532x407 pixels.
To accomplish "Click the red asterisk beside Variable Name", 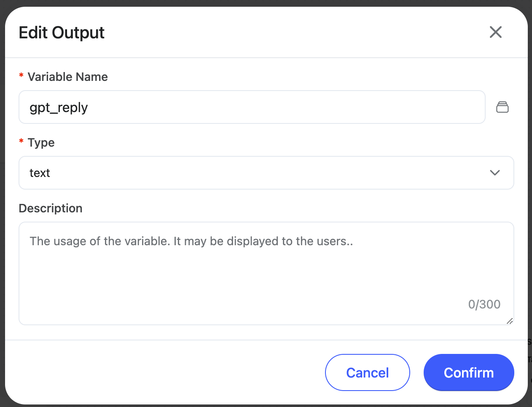I will [x=21, y=75].
